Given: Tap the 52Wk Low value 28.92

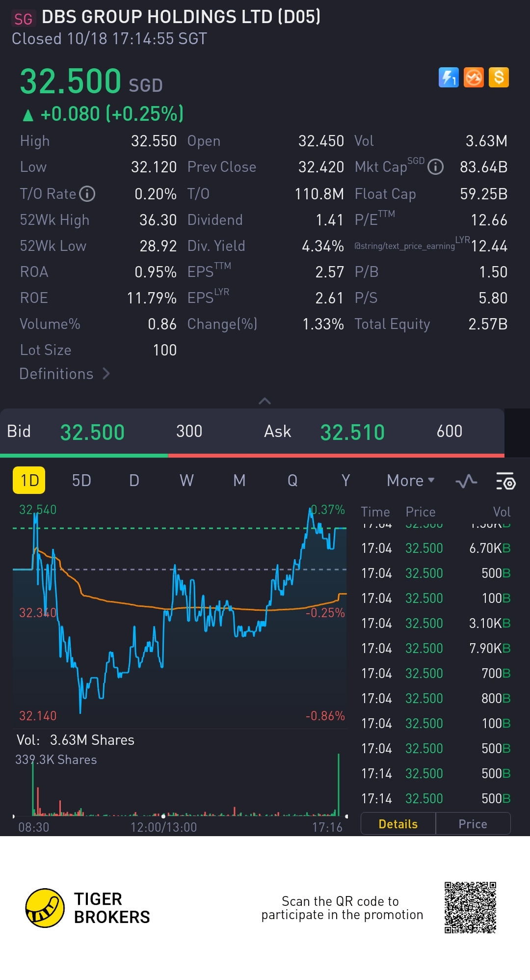Looking at the screenshot, I should [x=158, y=246].
